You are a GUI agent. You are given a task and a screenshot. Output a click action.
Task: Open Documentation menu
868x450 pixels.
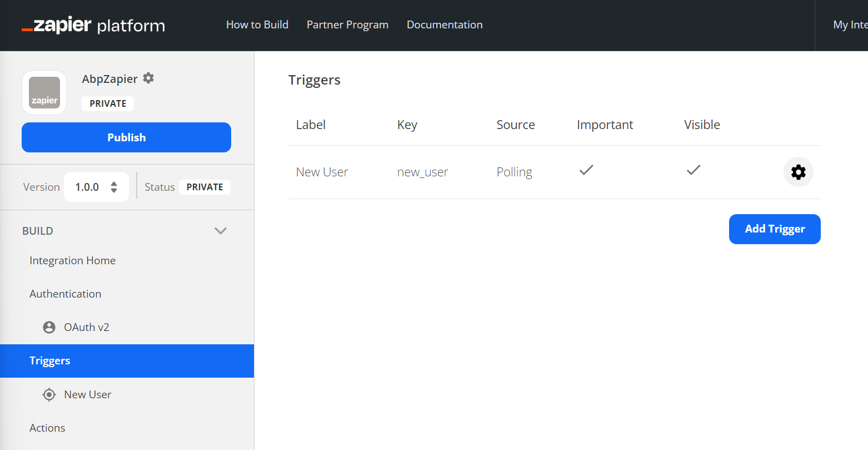[445, 24]
